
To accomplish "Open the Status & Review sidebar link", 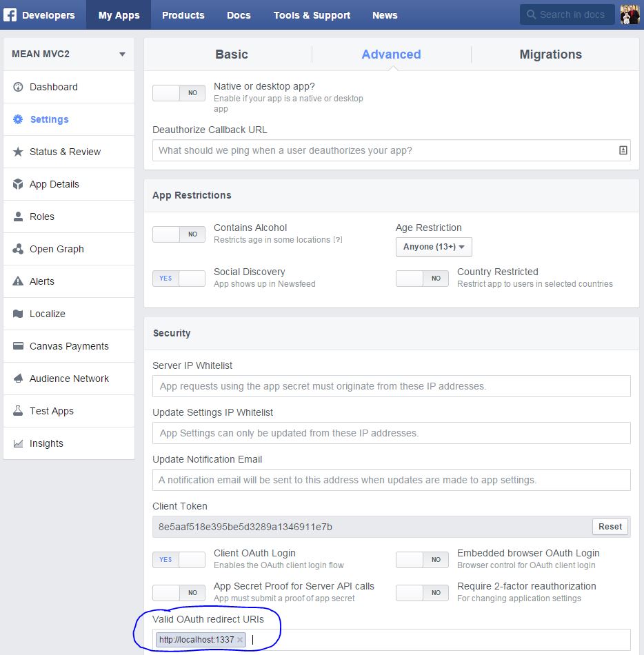I will pyautogui.click(x=69, y=152).
